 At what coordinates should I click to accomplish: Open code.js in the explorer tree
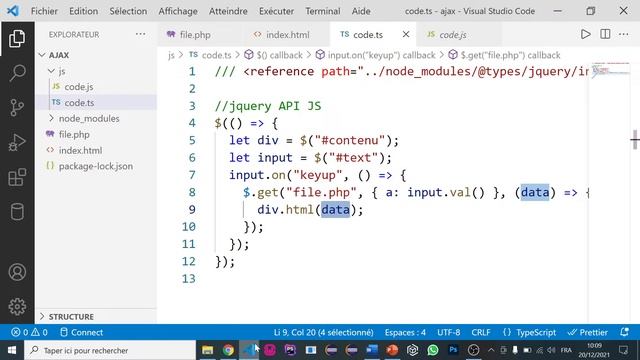(79, 87)
